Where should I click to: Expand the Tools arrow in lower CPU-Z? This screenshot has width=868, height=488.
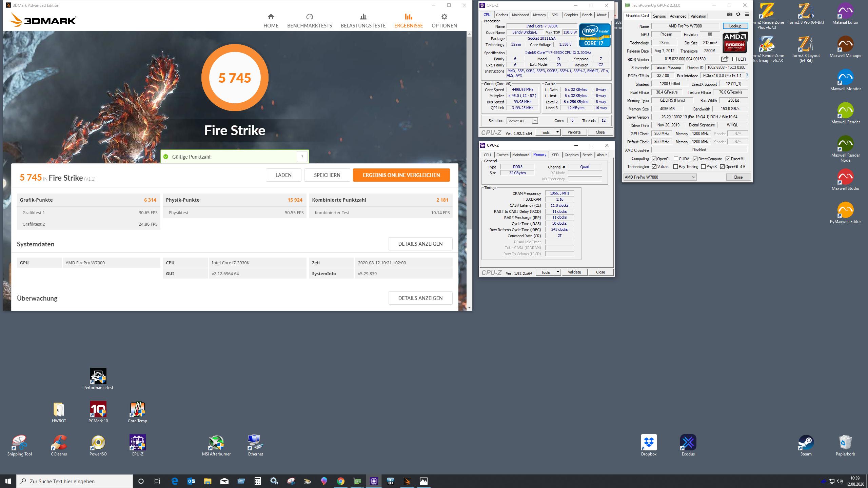(x=558, y=272)
